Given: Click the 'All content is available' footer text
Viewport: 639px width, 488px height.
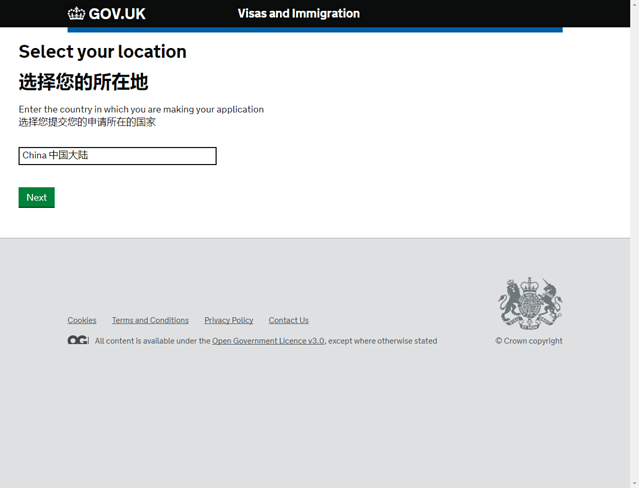Looking at the screenshot, I should [x=152, y=341].
